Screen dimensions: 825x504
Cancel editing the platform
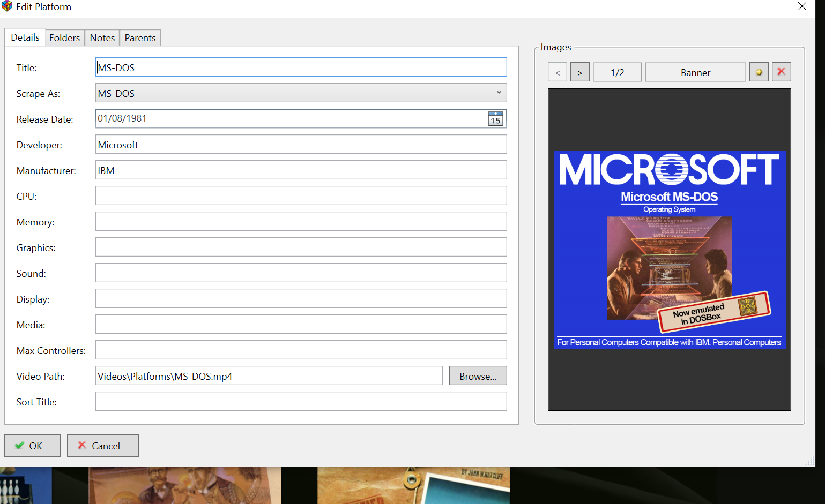(x=102, y=446)
